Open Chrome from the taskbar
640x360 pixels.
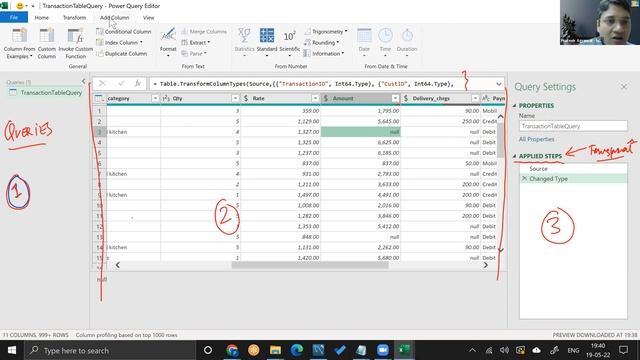232,350
